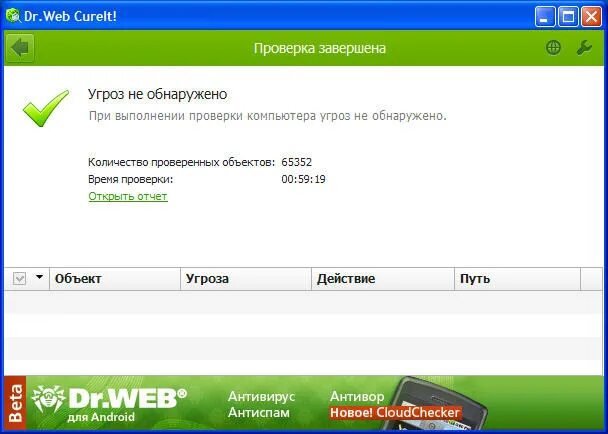Viewport: 608px width, 434px height.
Task: Sort by the Действие column header
Action: click(383, 278)
